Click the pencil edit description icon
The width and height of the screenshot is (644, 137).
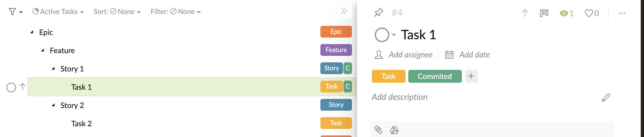click(x=606, y=98)
